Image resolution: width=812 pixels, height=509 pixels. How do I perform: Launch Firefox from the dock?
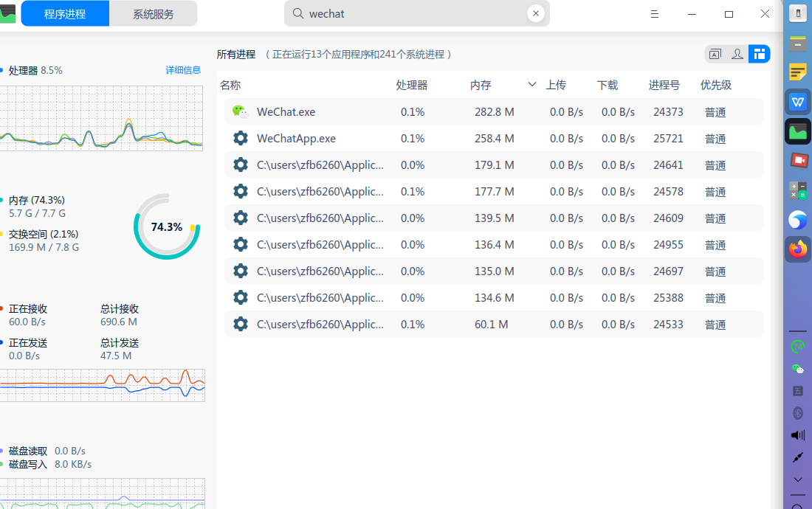[x=798, y=249]
